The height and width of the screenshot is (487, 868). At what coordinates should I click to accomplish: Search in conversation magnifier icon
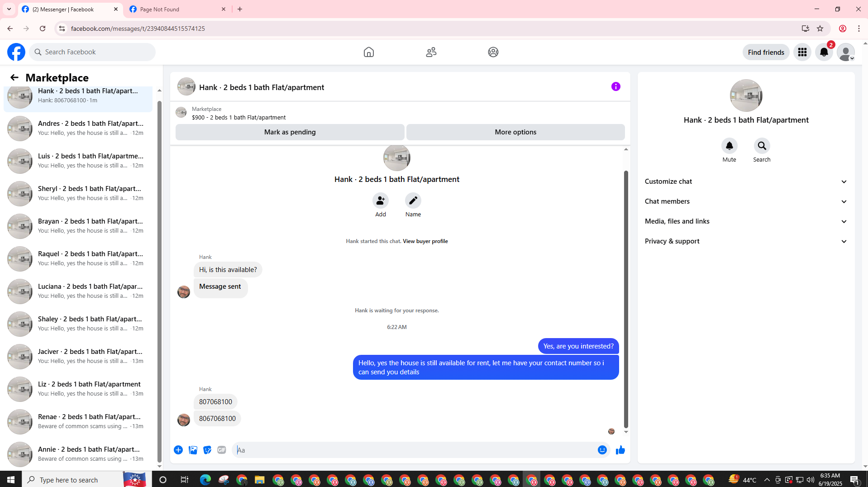pyautogui.click(x=762, y=146)
